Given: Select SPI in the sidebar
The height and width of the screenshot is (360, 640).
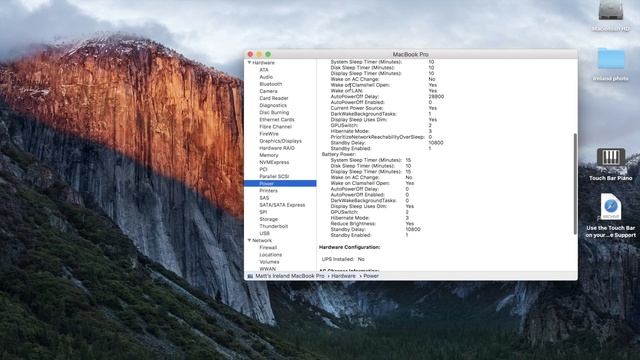Looking at the screenshot, I should pos(263,212).
